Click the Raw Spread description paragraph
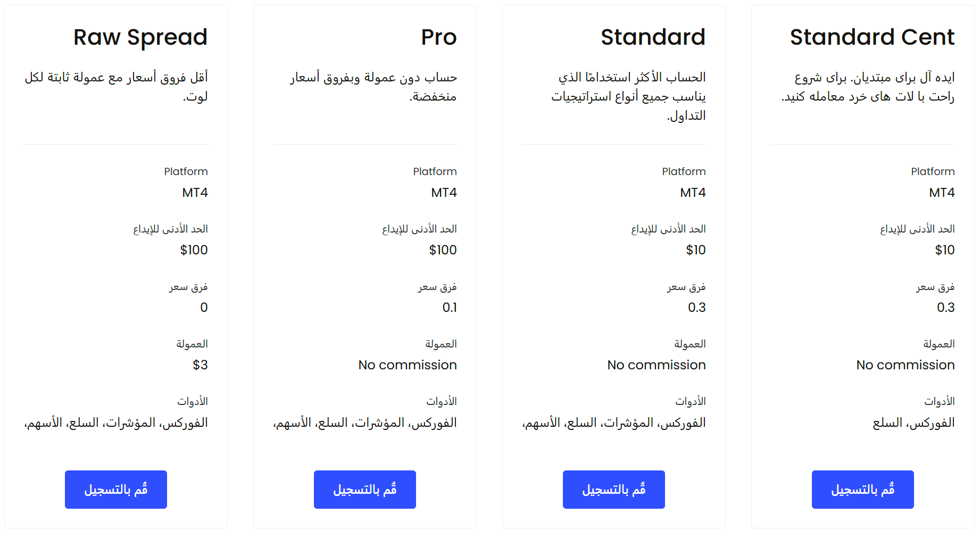Screen dimensions: 980x538 [x=116, y=87]
